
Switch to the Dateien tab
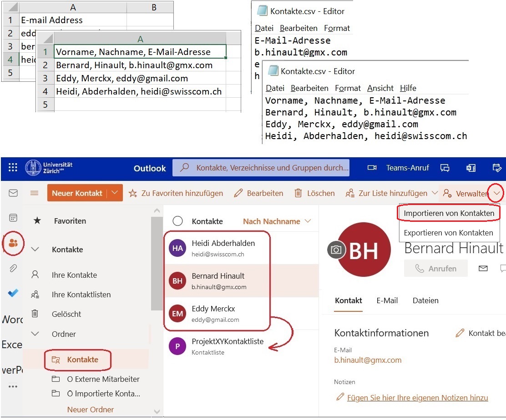425,300
